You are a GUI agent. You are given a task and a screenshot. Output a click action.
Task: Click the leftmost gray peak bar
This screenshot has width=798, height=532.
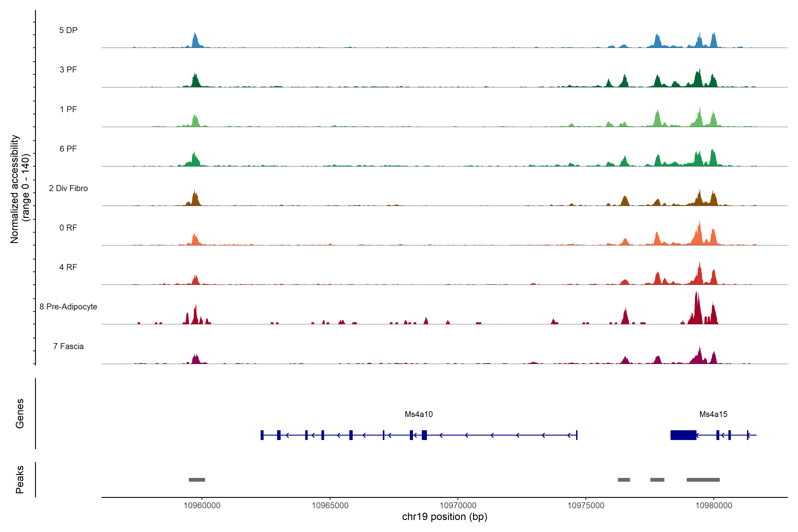pyautogui.click(x=197, y=480)
